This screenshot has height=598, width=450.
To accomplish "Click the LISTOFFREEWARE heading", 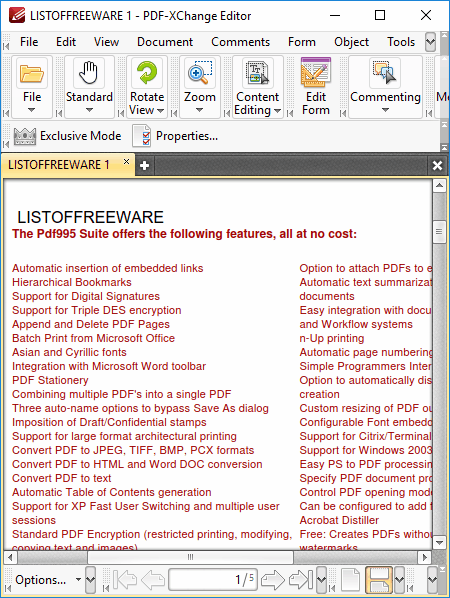I will click(90, 217).
